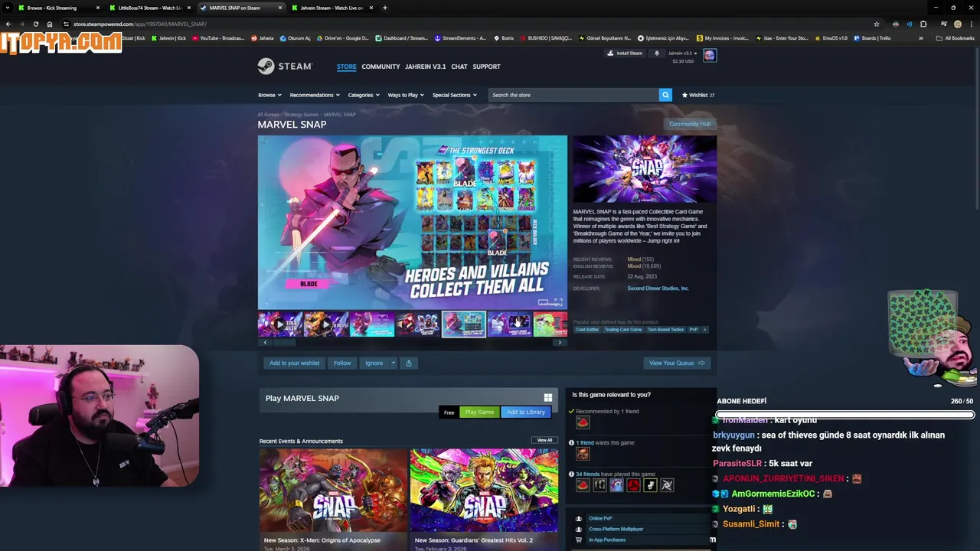Viewport: 980px width, 551px height.
Task: Open the JAHREIN V3.1 profile menu
Action: [425, 67]
